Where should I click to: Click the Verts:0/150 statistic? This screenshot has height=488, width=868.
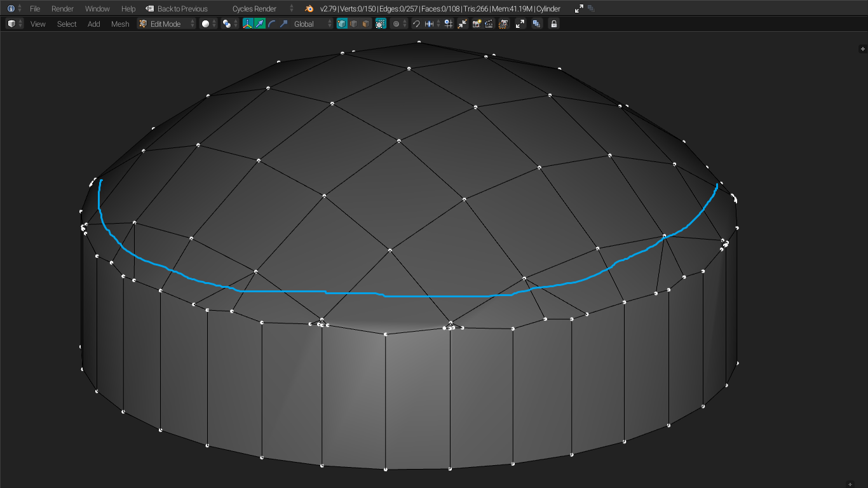[357, 9]
